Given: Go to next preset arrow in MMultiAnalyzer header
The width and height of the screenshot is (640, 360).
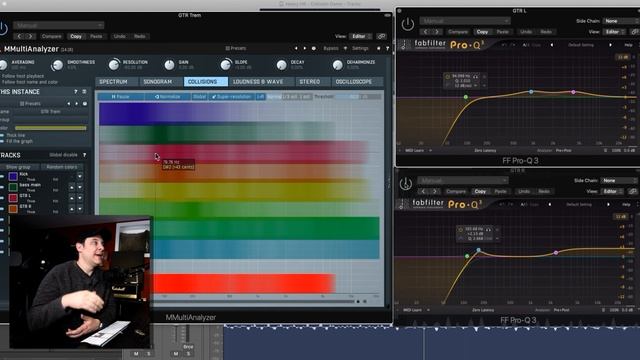Looking at the screenshot, I should coord(304,48).
